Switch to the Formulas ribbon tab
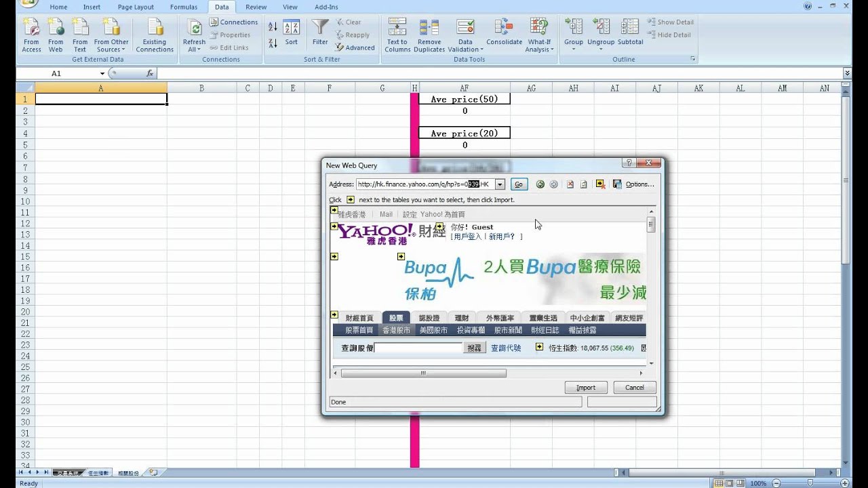 (184, 7)
